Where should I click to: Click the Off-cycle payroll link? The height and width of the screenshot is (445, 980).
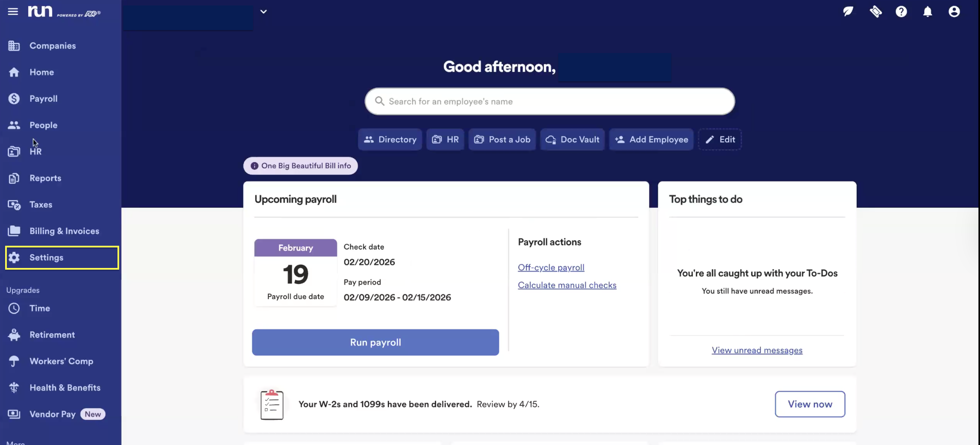[550, 267]
